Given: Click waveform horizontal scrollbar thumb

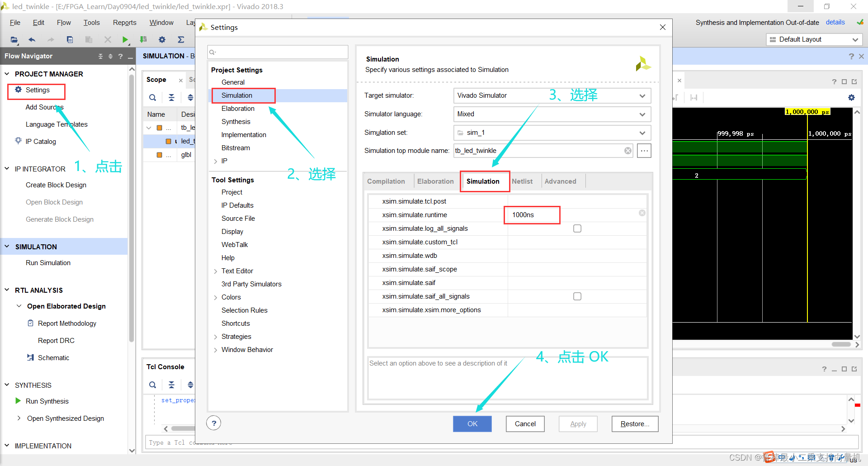Looking at the screenshot, I should pyautogui.click(x=841, y=344).
